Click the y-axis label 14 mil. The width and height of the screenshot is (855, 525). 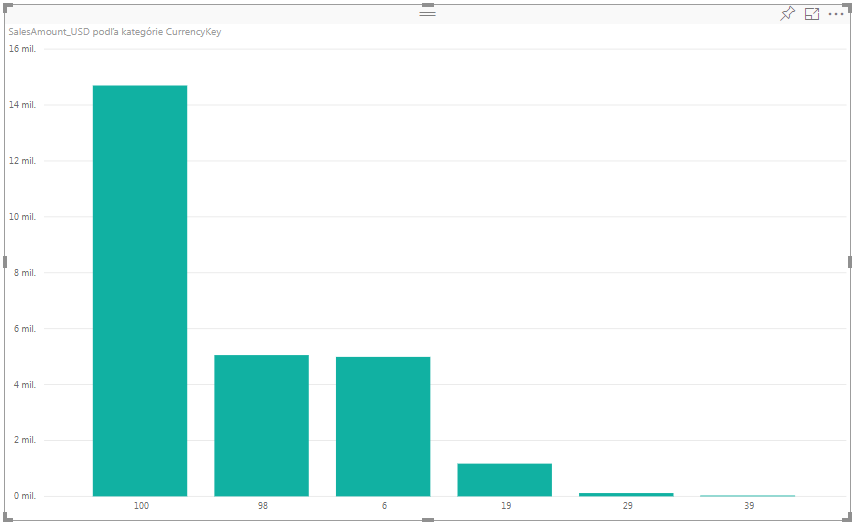(x=22, y=105)
